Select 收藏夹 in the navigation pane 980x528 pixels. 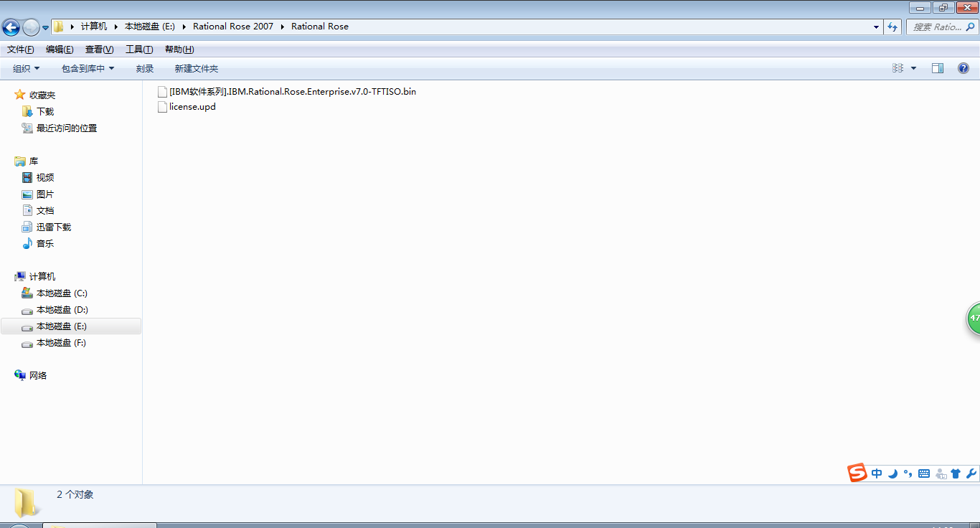tap(42, 95)
